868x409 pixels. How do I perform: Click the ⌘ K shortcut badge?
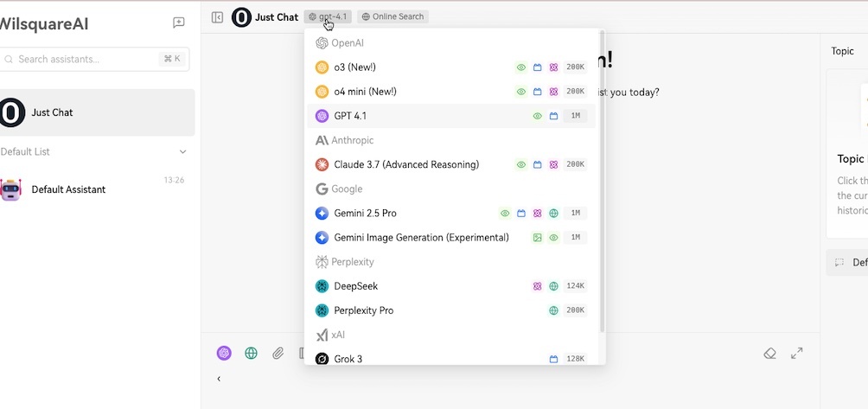[x=172, y=59]
